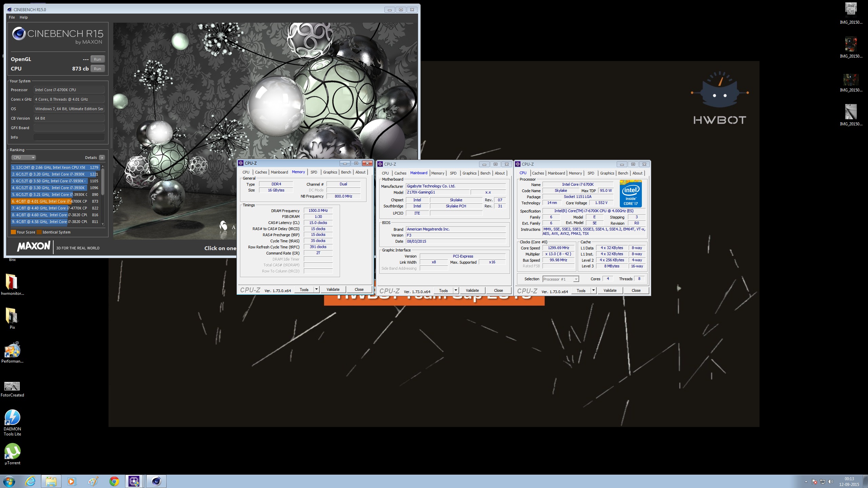Select ranking row 1 Xeon 12C/24T
Viewport: 868px width, 488px height.
click(x=55, y=167)
